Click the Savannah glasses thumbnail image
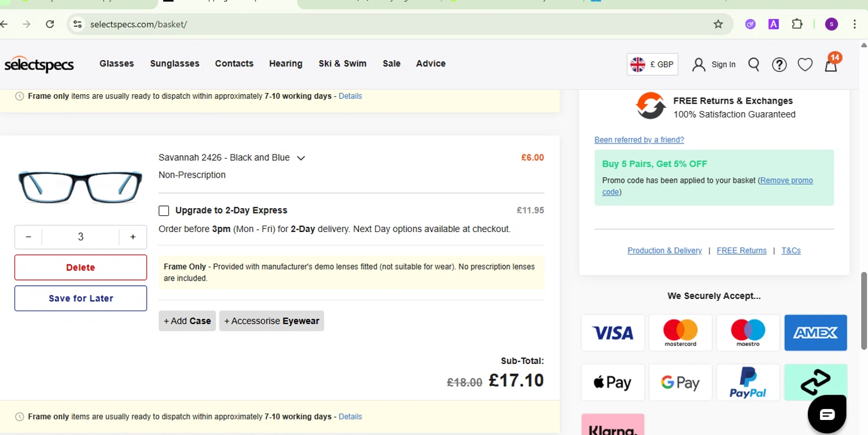This screenshot has width=868, height=435. (80, 186)
